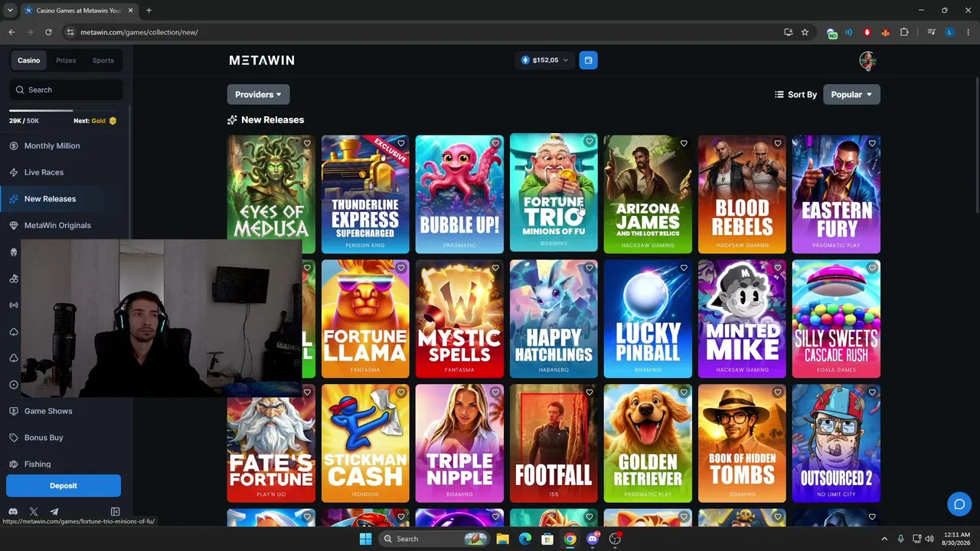The height and width of the screenshot is (551, 980).
Task: Click the 29K / 50K level progress bar
Action: click(x=63, y=110)
